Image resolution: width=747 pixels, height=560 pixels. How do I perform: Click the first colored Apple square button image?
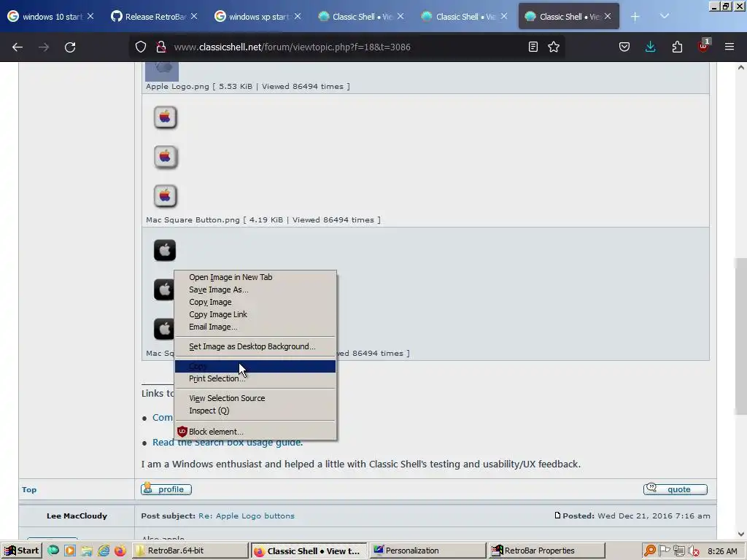click(166, 117)
